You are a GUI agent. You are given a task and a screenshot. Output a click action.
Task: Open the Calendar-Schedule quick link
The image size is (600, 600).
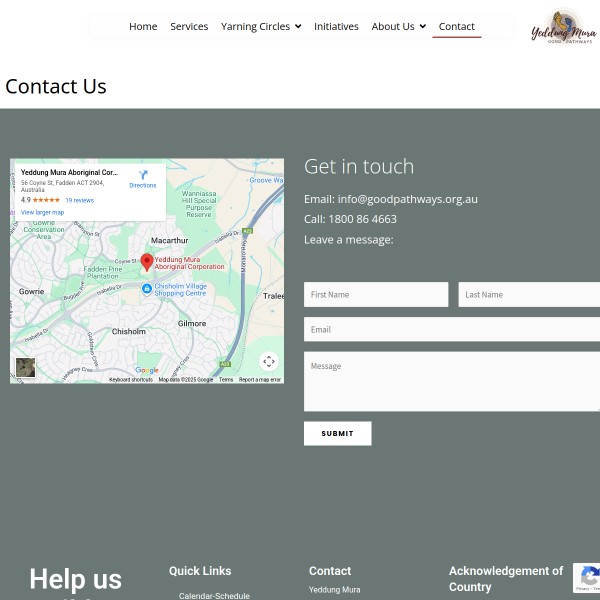pyautogui.click(x=214, y=596)
